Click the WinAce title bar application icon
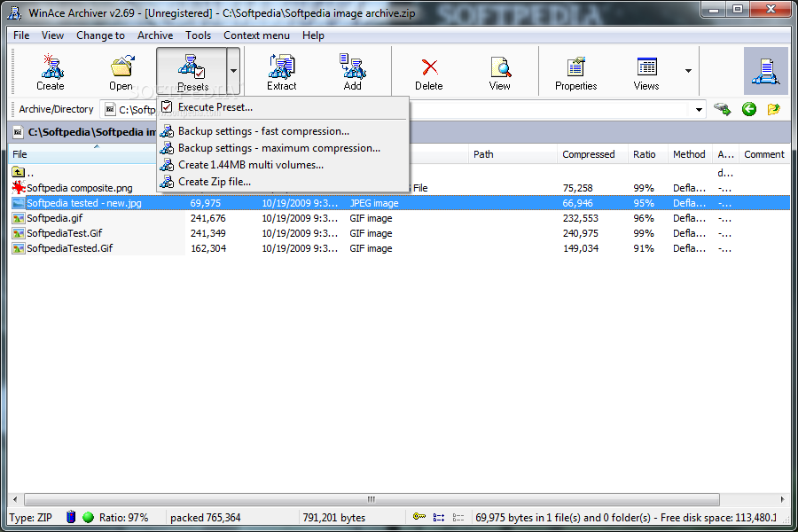 (x=15, y=12)
